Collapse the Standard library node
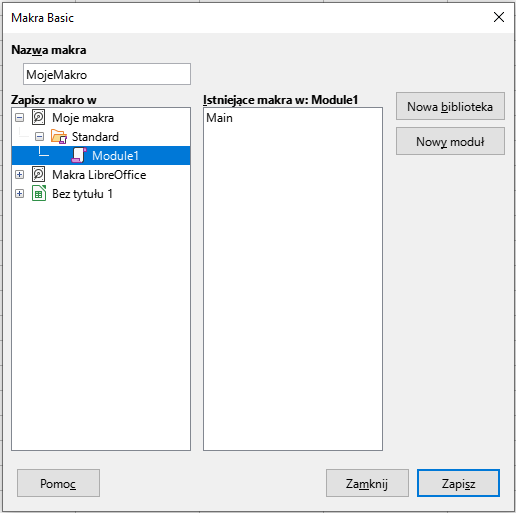 click(39, 137)
